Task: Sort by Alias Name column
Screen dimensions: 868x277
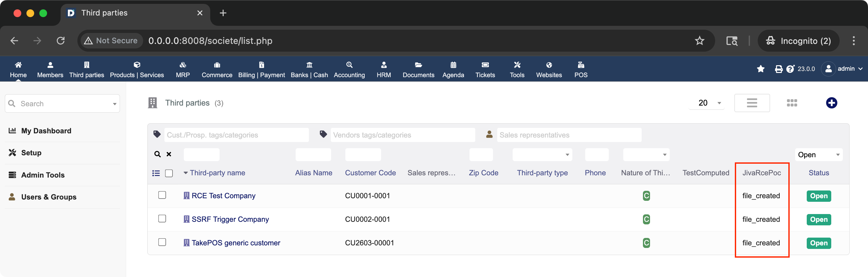Action: tap(313, 173)
